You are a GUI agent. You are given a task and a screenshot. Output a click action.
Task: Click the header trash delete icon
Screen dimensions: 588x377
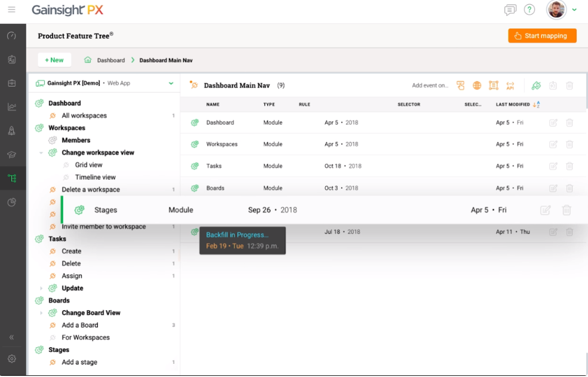tap(569, 85)
